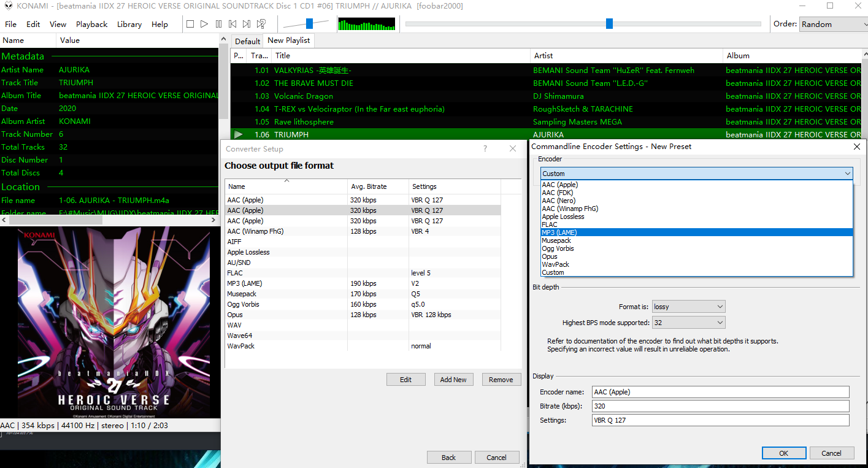Click the Edit button in Converter Setup
Viewport: 868px width, 468px height.
click(405, 380)
